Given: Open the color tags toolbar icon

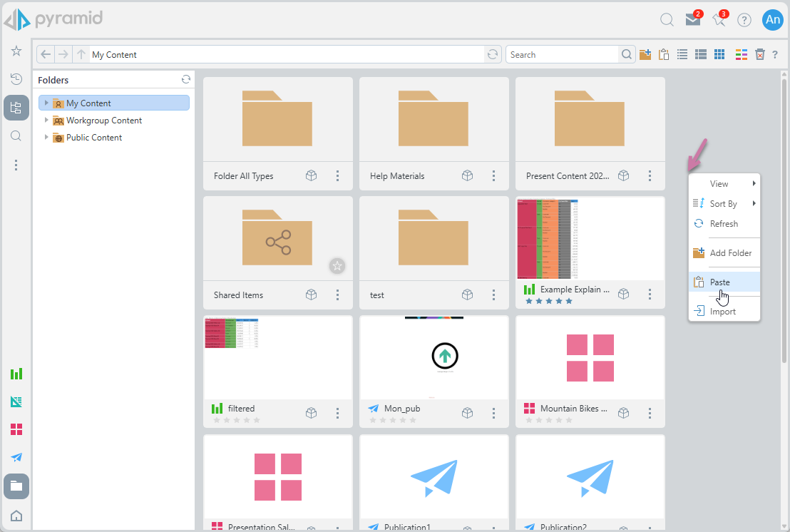Looking at the screenshot, I should click(741, 55).
